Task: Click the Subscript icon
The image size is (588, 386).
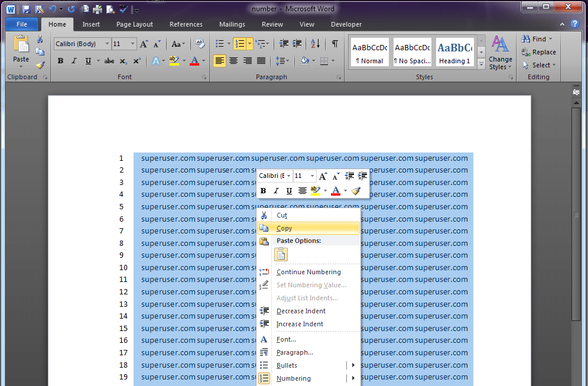Action: 122,60
